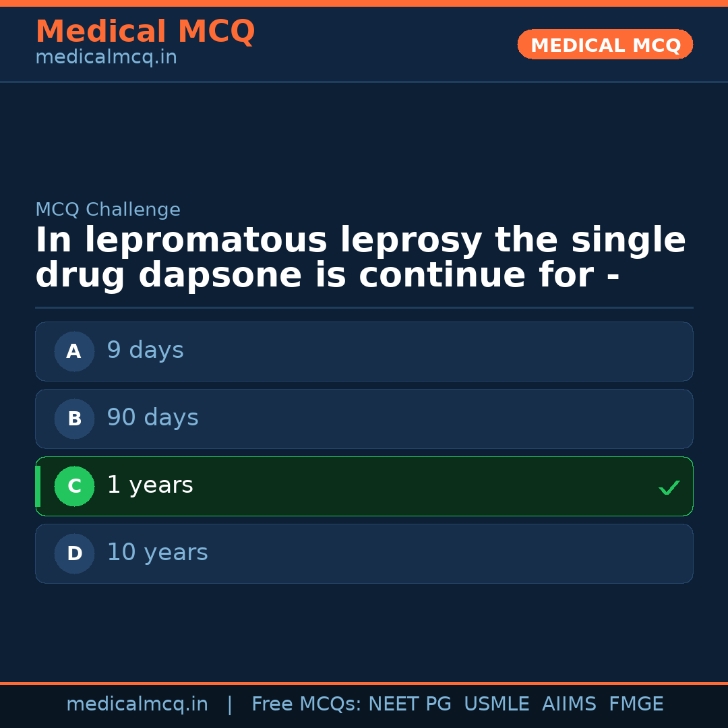The height and width of the screenshot is (728, 728).
Task: Pick the "90 days" answer text
Action: [152, 418]
